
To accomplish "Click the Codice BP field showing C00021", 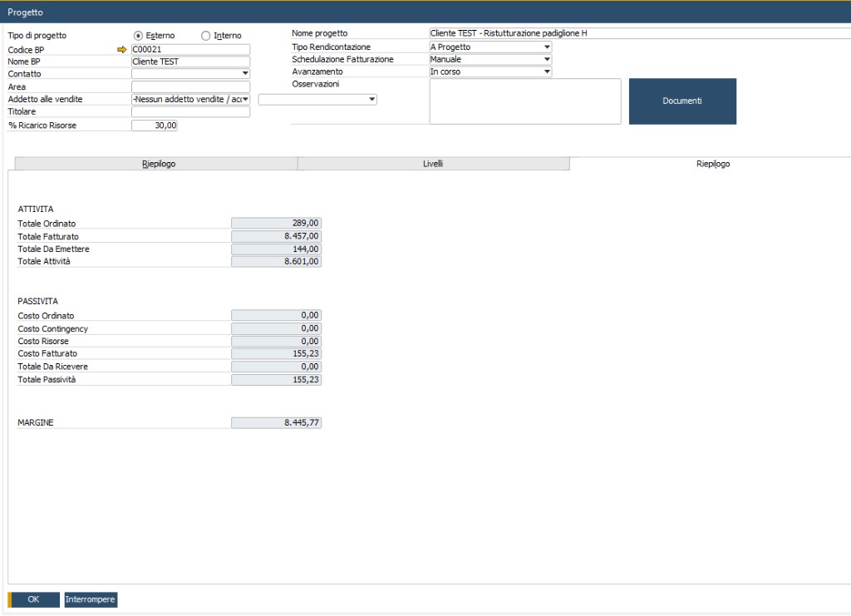I will coord(190,49).
